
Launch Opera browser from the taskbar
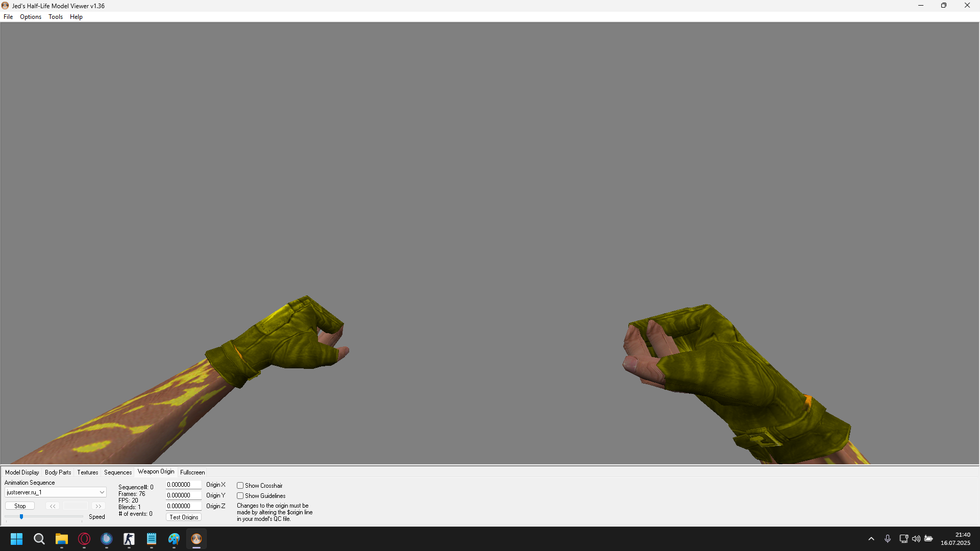(x=84, y=539)
